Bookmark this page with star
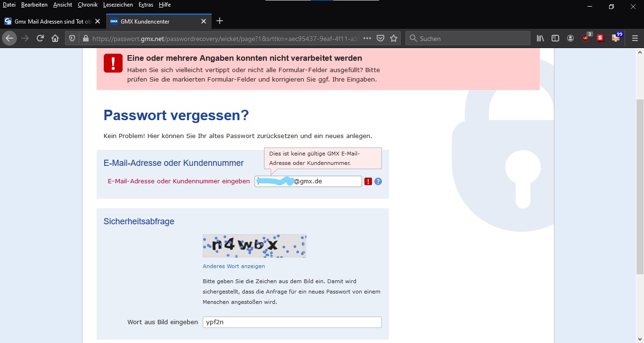The width and height of the screenshot is (644, 343). [x=394, y=38]
